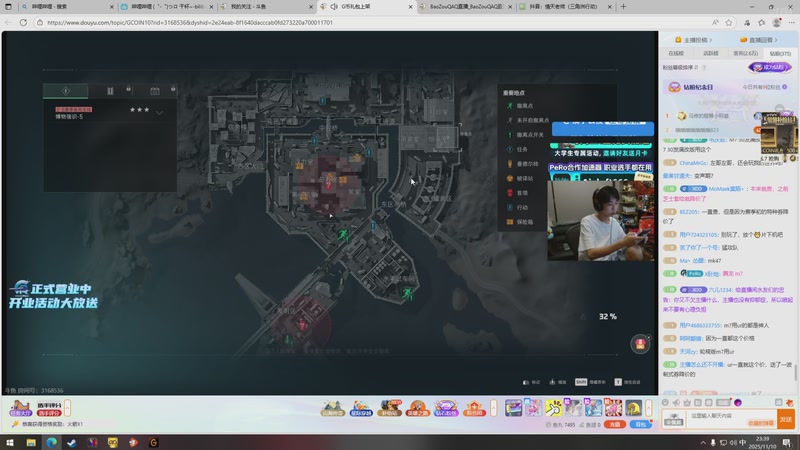Screen dimensions: 800x450
Task: Expand the gift list arrow
Action: coord(648,408)
